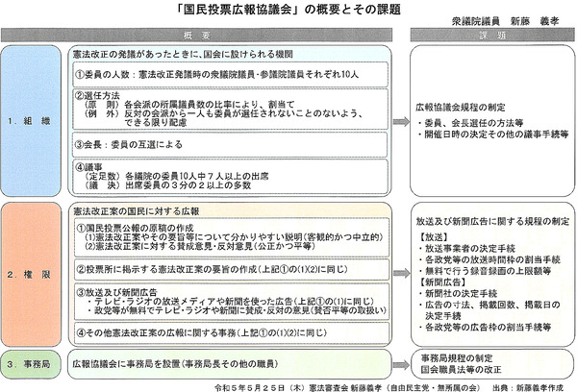Viewport: 577px width, 392px height.
Task: Click '無料で行う録音録画の上限額等' bullet
Action: 485,271
